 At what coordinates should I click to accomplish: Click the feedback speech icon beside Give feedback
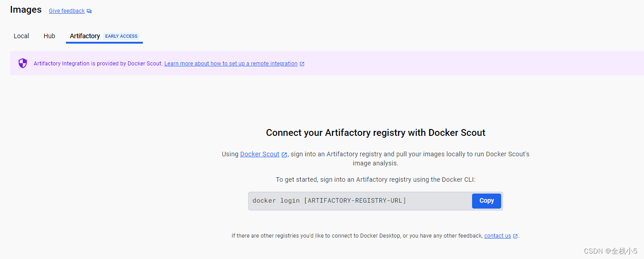89,11
